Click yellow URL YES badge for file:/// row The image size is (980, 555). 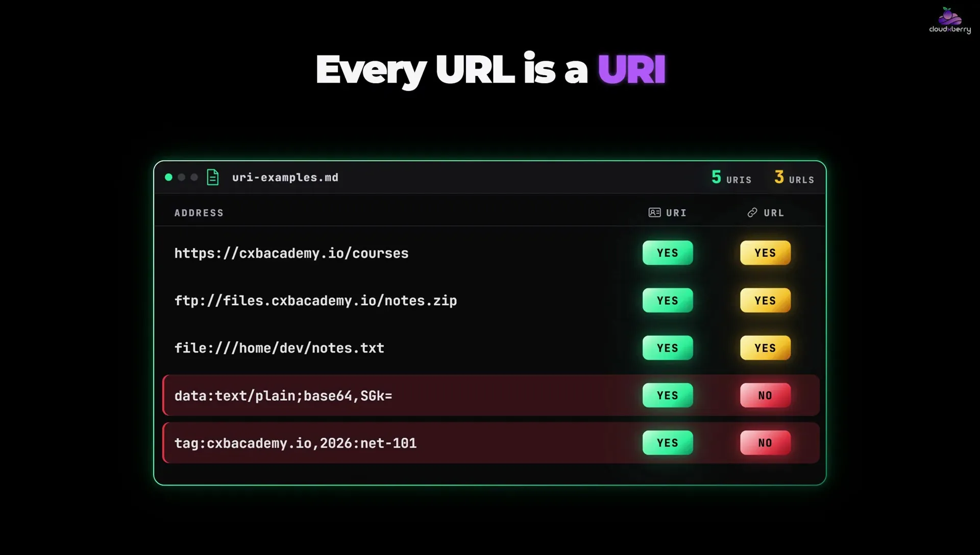tap(765, 347)
